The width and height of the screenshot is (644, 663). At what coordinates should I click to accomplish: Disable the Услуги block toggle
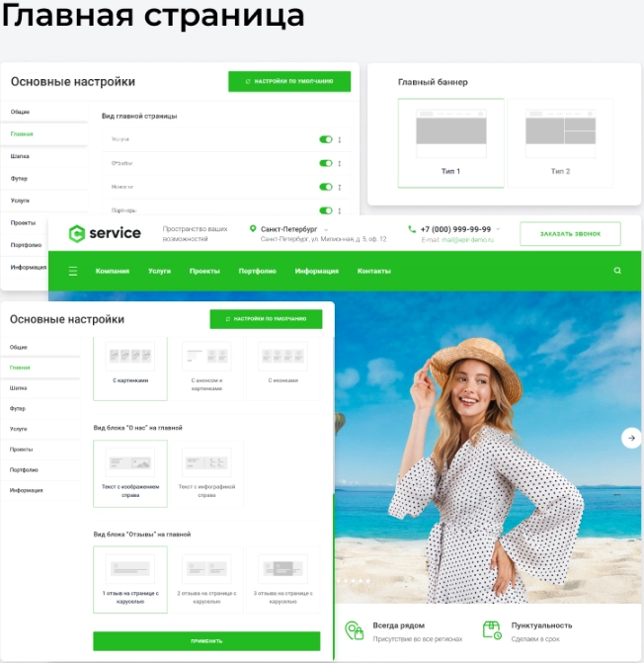pyautogui.click(x=326, y=139)
